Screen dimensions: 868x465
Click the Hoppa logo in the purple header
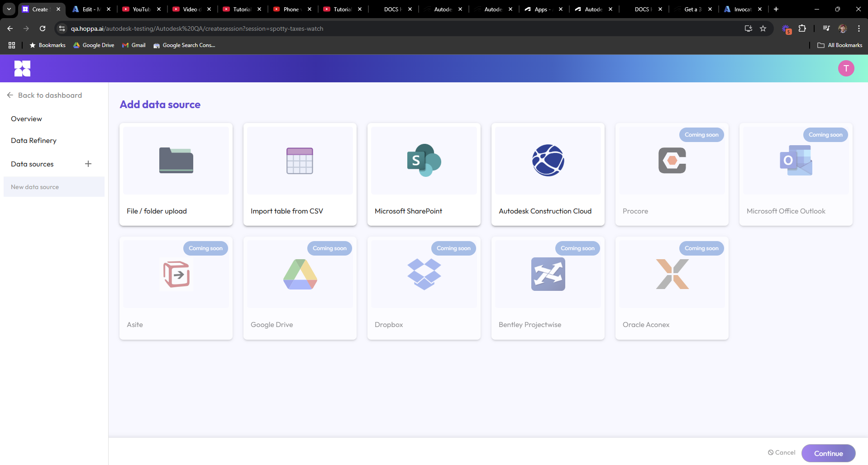point(22,68)
